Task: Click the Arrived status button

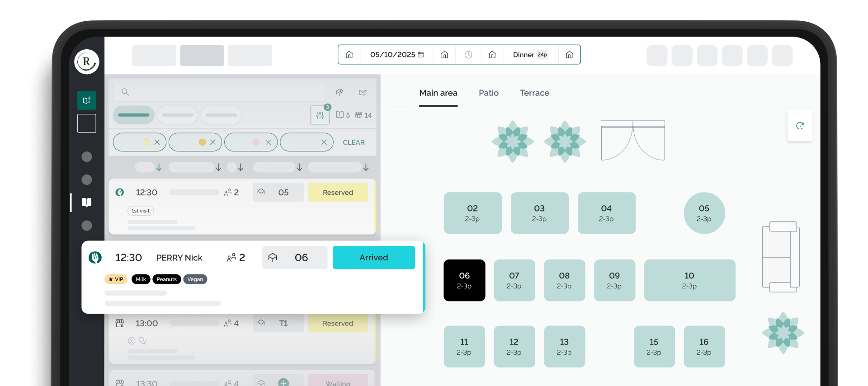Action: pos(373,257)
